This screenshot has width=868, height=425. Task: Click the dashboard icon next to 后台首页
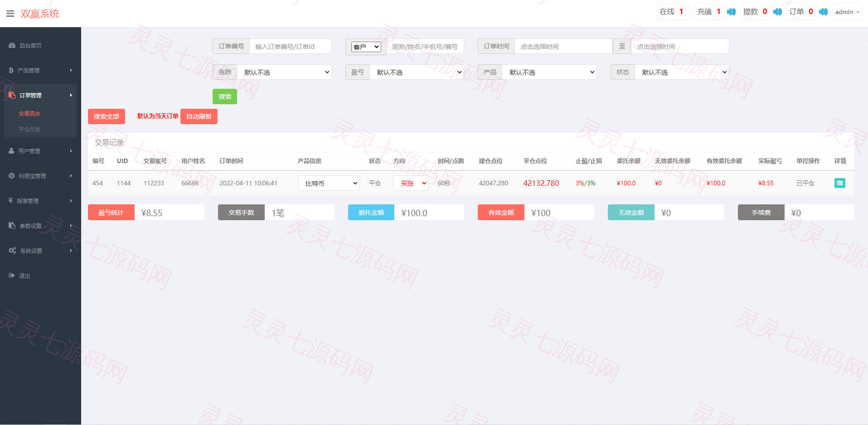12,45
